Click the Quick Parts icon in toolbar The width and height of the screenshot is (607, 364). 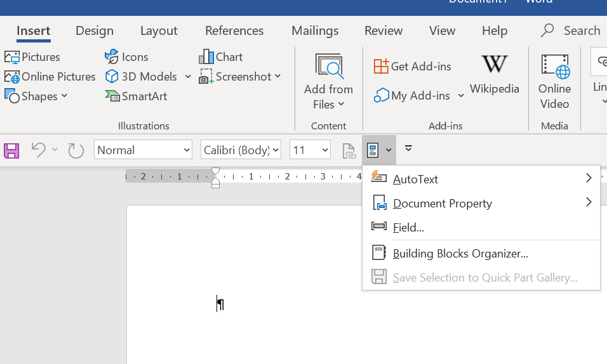point(373,150)
